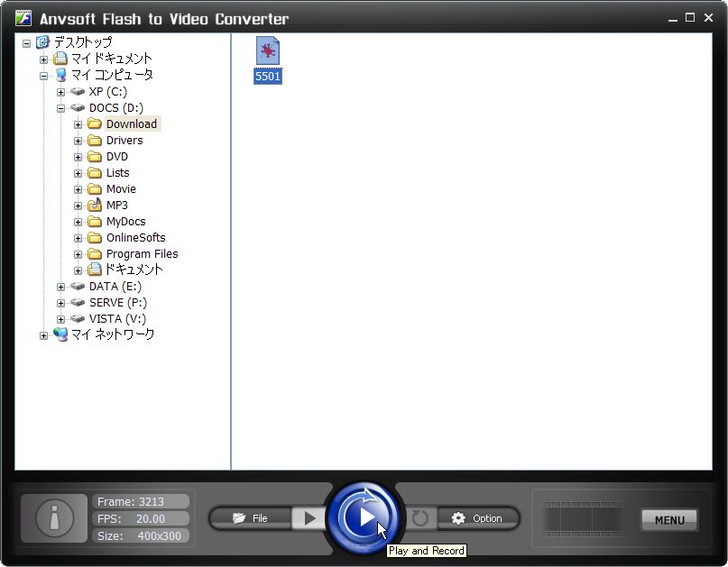Click the File open button
The height and width of the screenshot is (567, 728).
[250, 517]
